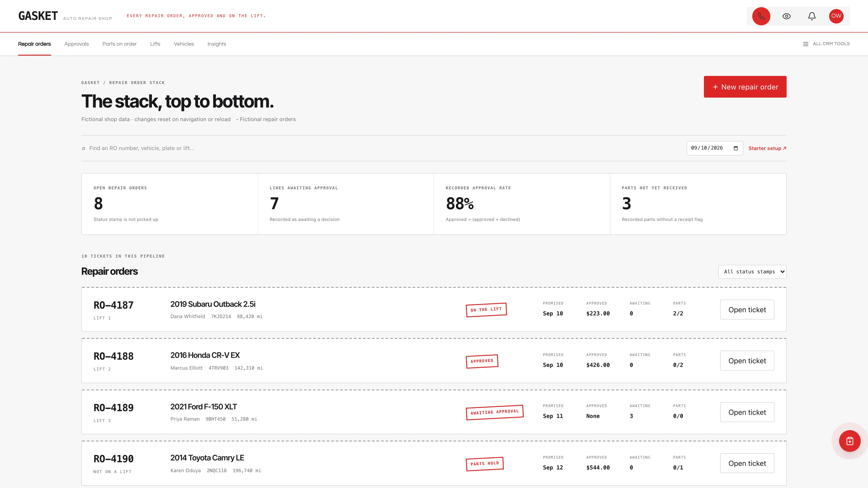This screenshot has height=488, width=868.
Task: Open the calendar picker icon in date field
Action: 736,148
